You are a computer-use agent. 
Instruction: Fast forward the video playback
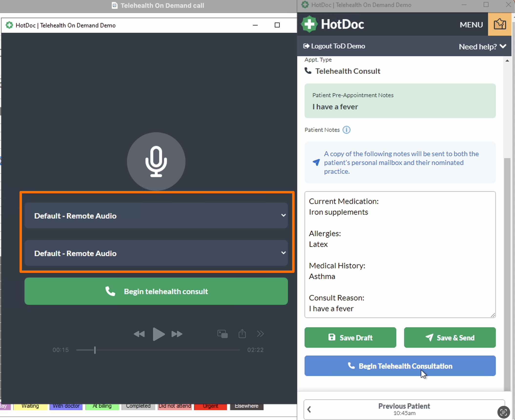coord(177,334)
